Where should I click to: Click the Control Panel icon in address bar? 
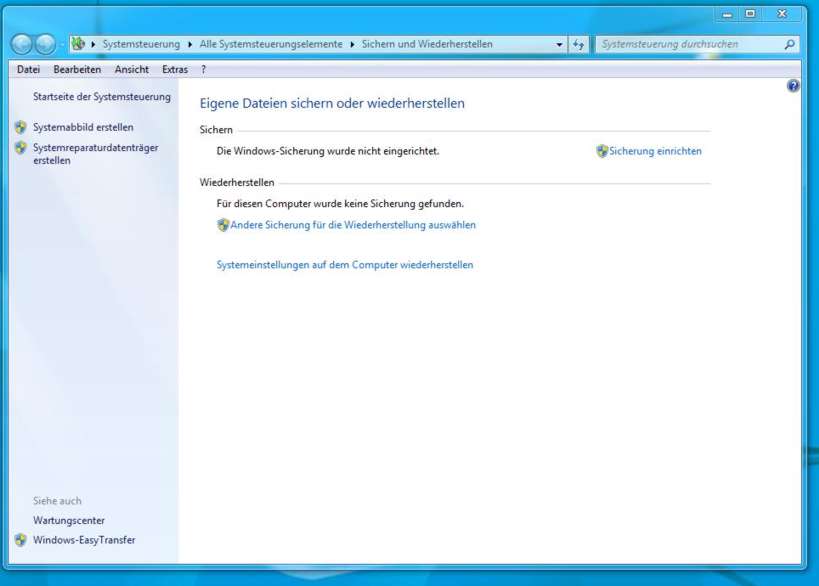pyautogui.click(x=78, y=44)
